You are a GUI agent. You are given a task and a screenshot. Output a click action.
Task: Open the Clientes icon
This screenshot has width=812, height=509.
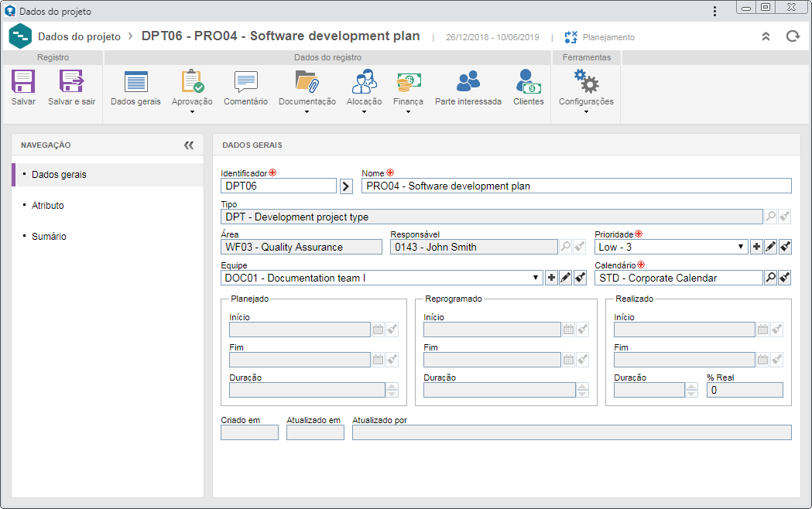[528, 82]
